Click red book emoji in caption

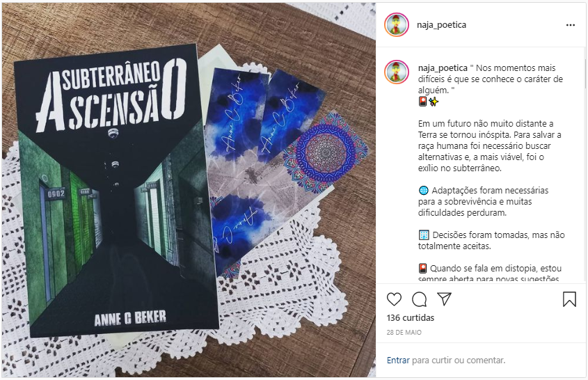tap(422, 102)
